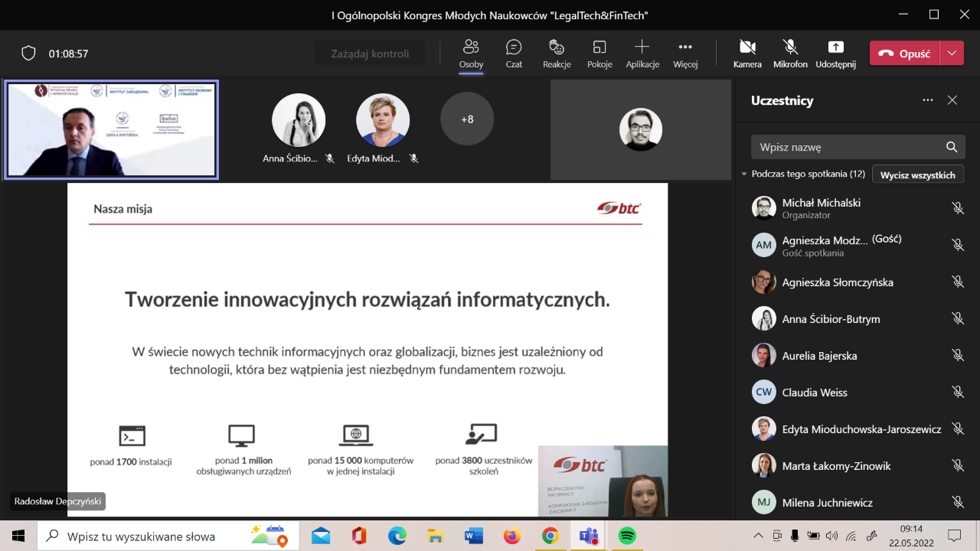Image resolution: width=980 pixels, height=551 pixels.
Task: Open Pokoje breakout rooms
Action: tap(599, 54)
